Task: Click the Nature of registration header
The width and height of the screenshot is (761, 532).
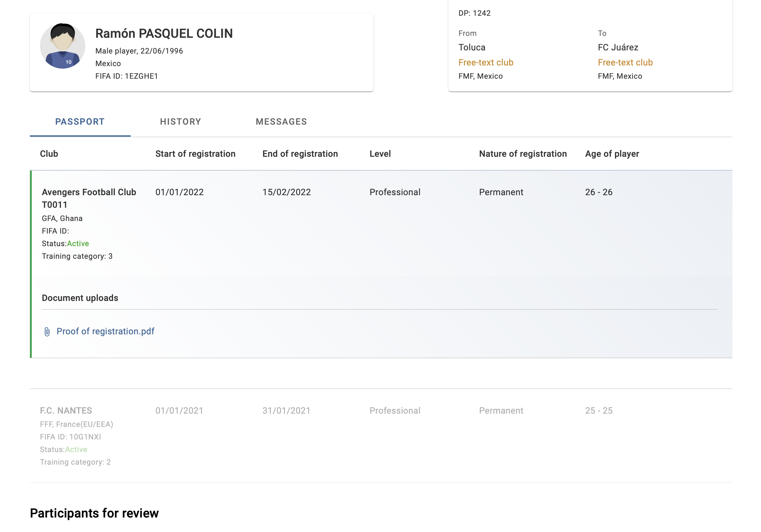Action: (x=523, y=154)
